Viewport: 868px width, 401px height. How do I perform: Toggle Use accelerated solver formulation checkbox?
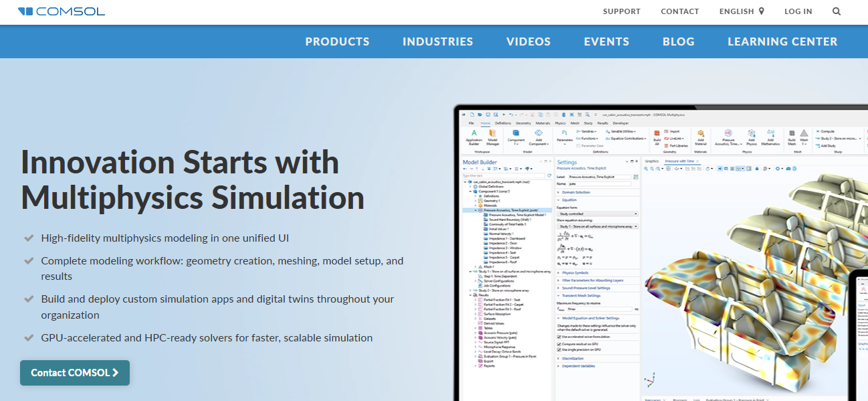pyautogui.click(x=559, y=337)
